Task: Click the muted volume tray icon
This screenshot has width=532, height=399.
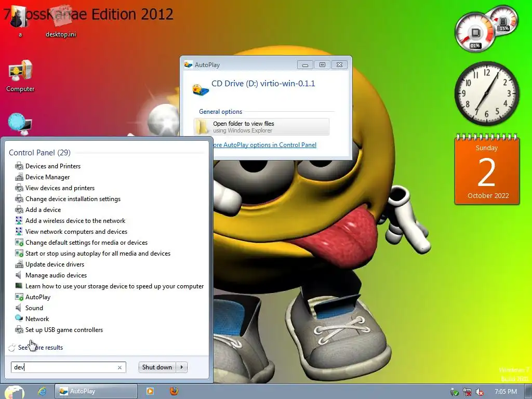Action: point(480,392)
